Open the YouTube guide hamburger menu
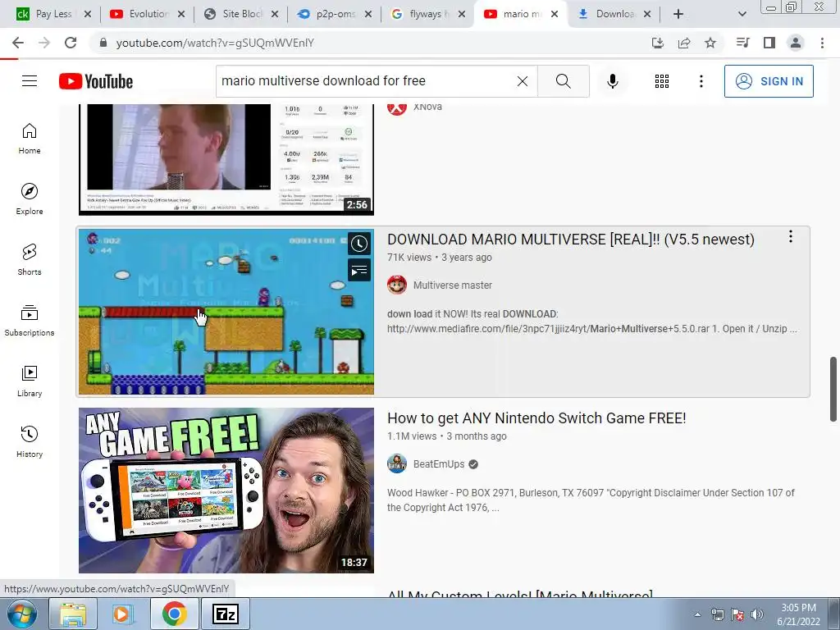The image size is (840, 630). 30,81
